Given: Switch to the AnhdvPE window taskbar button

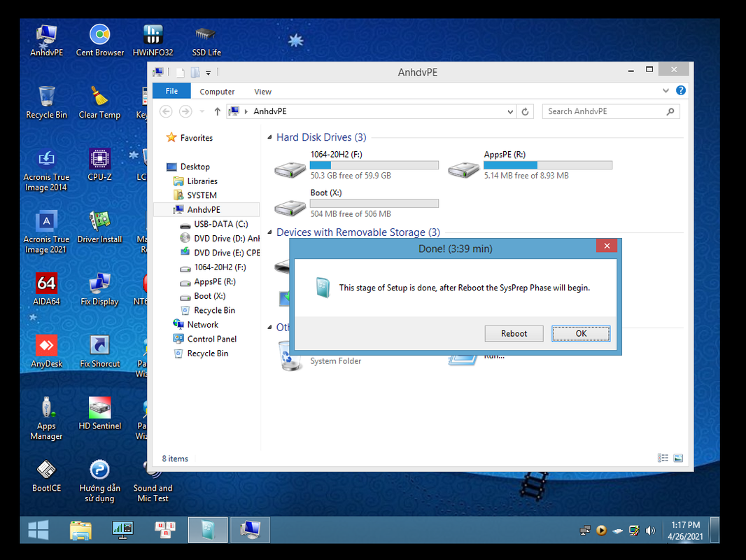Looking at the screenshot, I should pos(251,529).
